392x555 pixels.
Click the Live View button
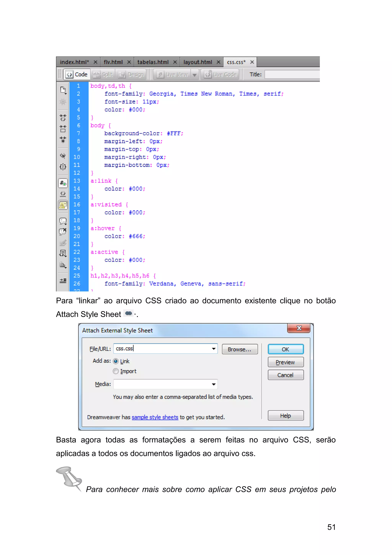(172, 75)
